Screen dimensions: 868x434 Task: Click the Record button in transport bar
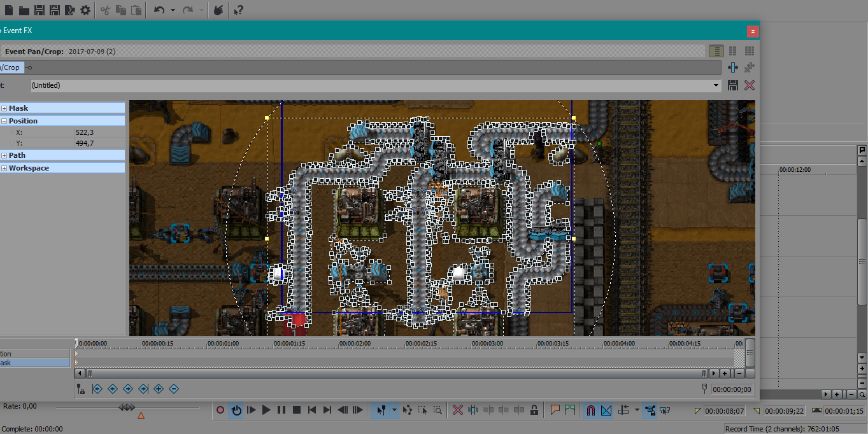point(220,410)
